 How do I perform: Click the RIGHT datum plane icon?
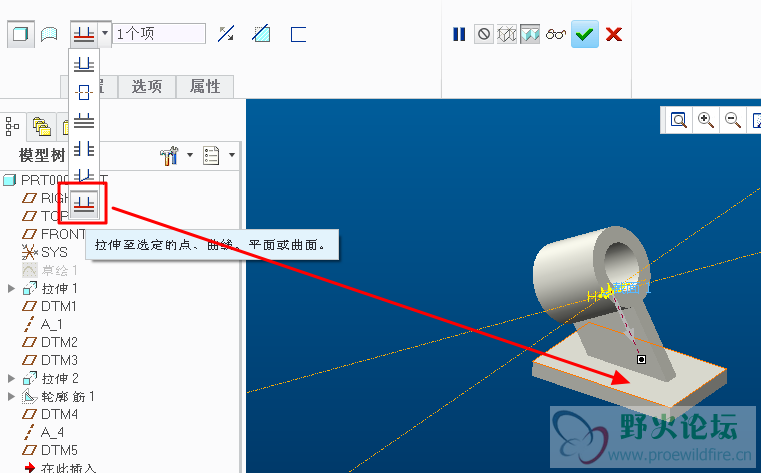click(x=29, y=198)
